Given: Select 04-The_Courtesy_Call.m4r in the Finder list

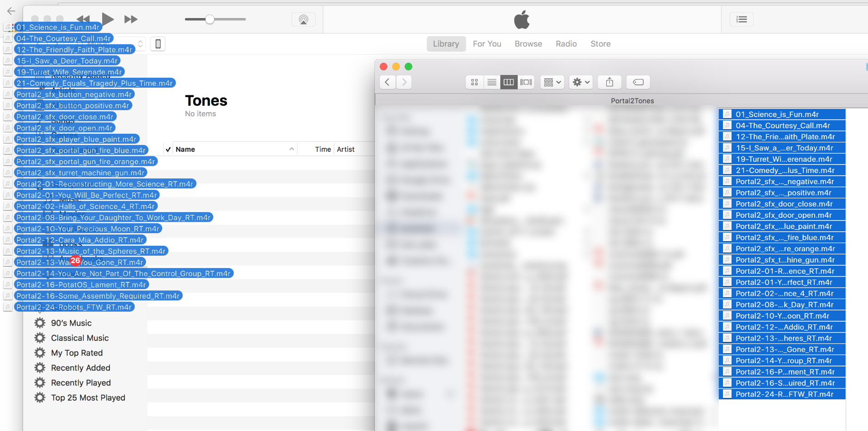Looking at the screenshot, I should [x=782, y=126].
